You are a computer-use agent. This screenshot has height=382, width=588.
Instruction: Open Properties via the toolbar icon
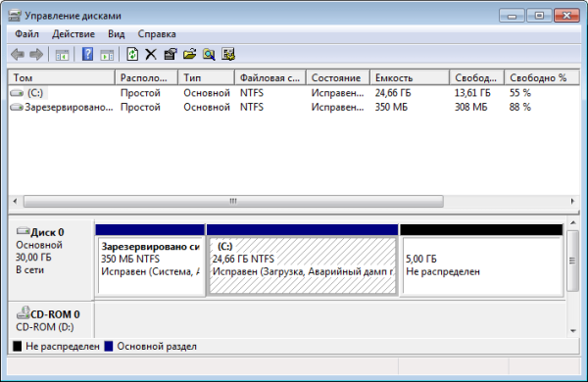point(171,54)
